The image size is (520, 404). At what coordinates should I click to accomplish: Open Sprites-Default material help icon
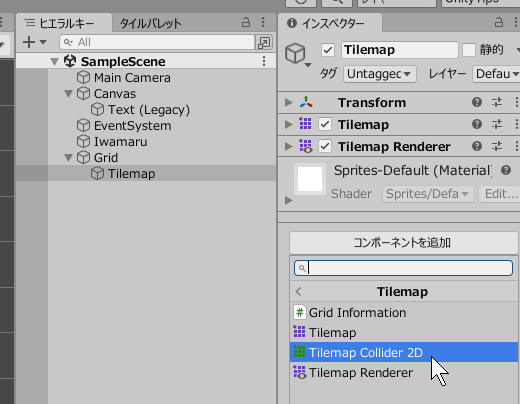[x=506, y=171]
